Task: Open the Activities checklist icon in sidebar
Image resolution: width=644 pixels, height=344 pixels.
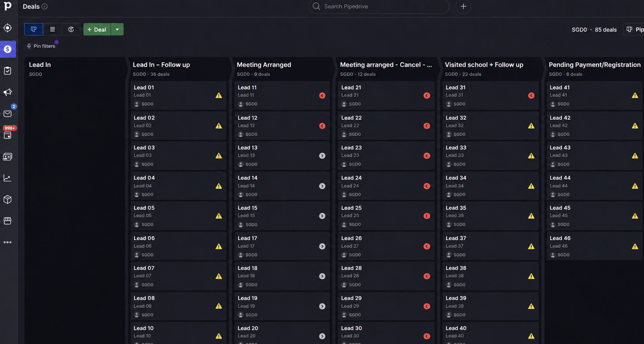Action: click(8, 71)
